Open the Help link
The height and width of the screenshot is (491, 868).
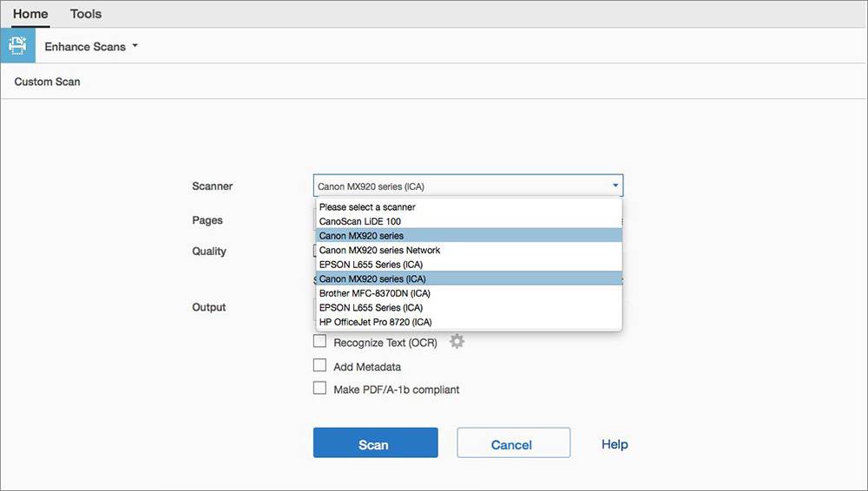click(x=615, y=443)
